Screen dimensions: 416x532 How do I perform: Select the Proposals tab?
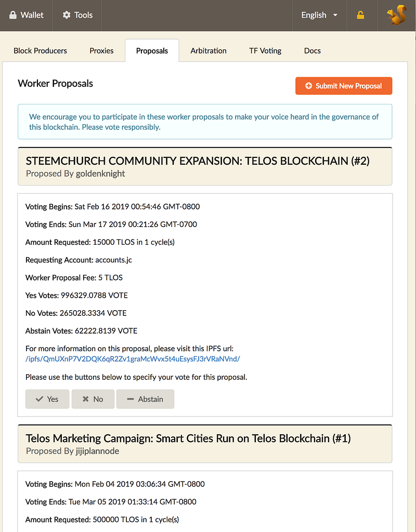coord(152,50)
